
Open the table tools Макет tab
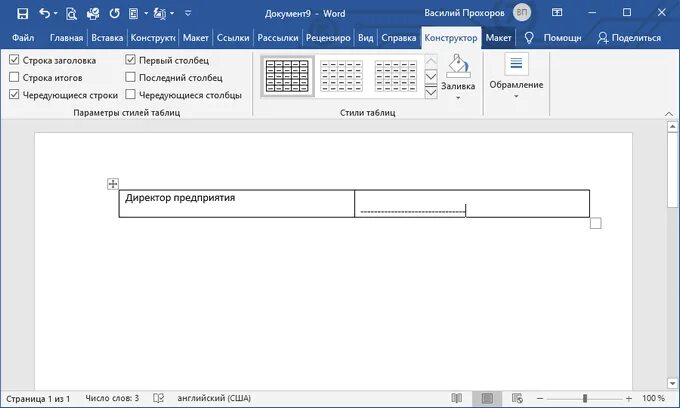pyautogui.click(x=498, y=38)
